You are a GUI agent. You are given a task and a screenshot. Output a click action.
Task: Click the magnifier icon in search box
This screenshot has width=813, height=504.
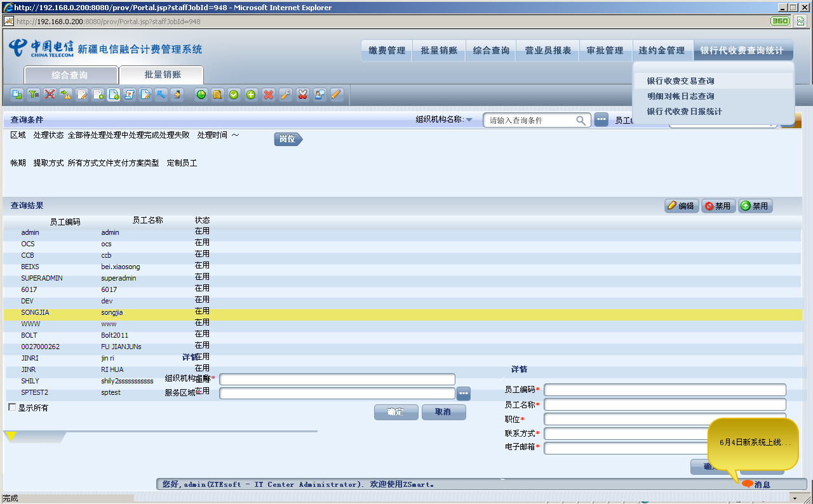581,121
